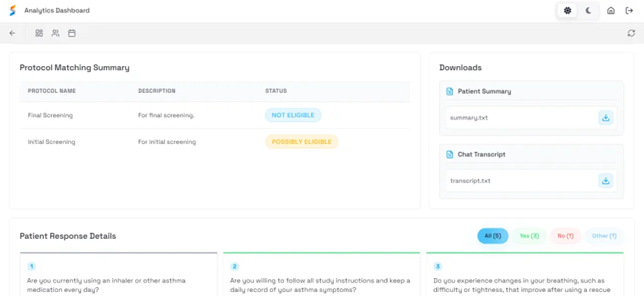The image size is (644, 296).
Task: Click the Final Screening protocol name
Action: point(50,116)
